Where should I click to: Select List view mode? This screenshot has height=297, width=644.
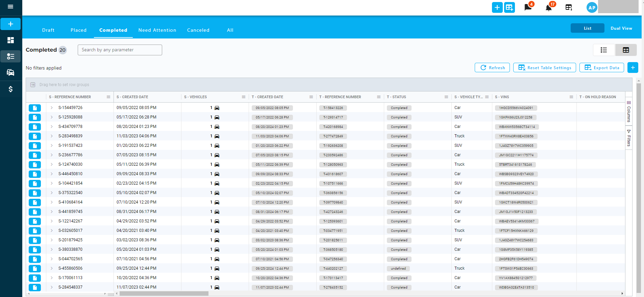pyautogui.click(x=588, y=28)
